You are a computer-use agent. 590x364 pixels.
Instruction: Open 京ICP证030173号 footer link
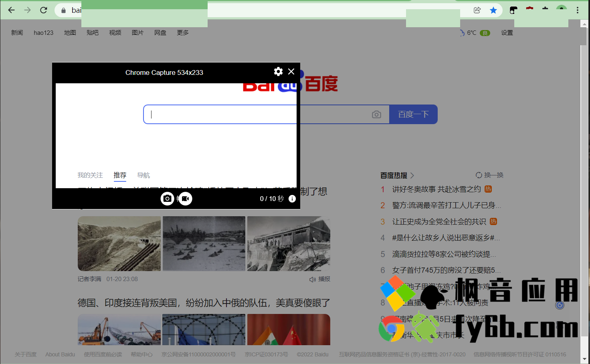tap(267, 354)
